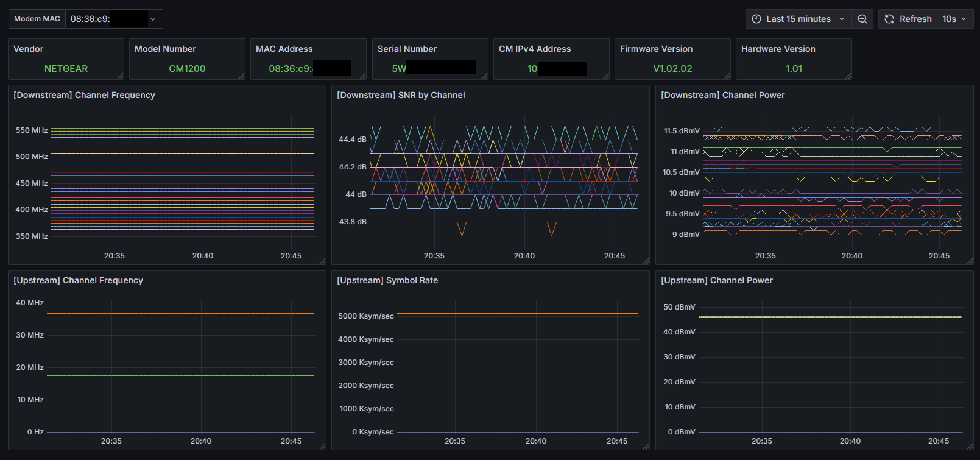The height and width of the screenshot is (460, 980).
Task: Click the 1.01 hardware version value
Action: (794, 69)
